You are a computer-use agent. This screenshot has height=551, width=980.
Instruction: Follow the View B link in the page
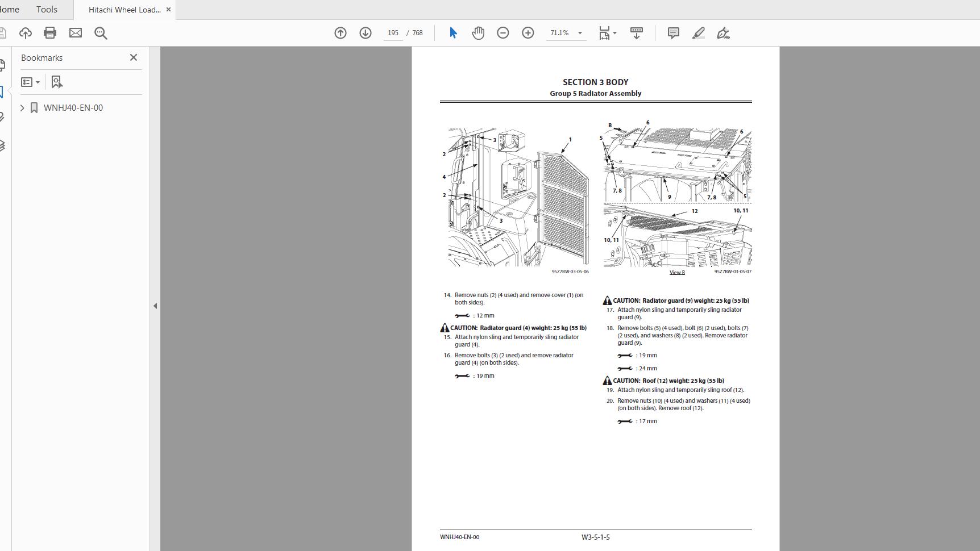click(678, 272)
